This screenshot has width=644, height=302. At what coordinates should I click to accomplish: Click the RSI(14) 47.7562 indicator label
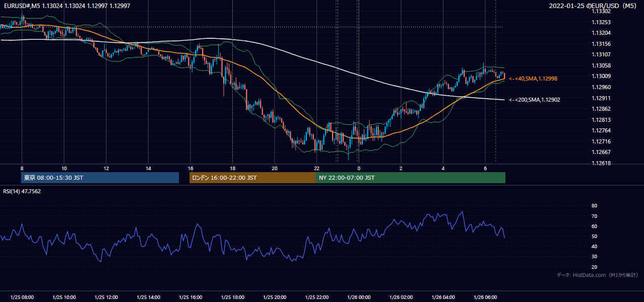[x=22, y=191]
